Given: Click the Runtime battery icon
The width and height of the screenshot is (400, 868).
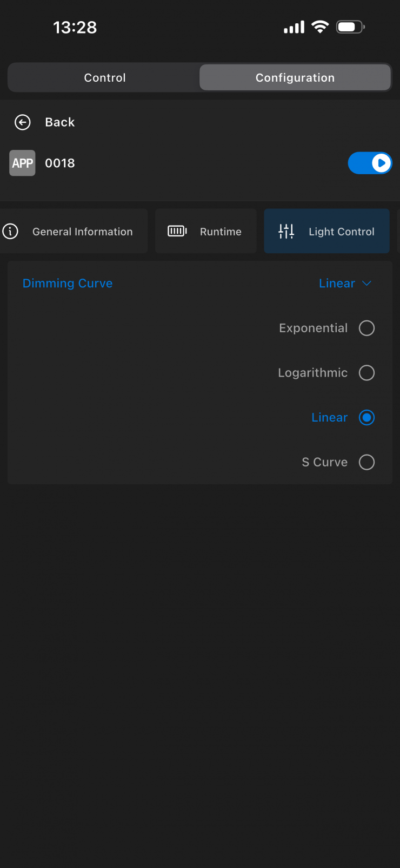Looking at the screenshot, I should pos(177,232).
